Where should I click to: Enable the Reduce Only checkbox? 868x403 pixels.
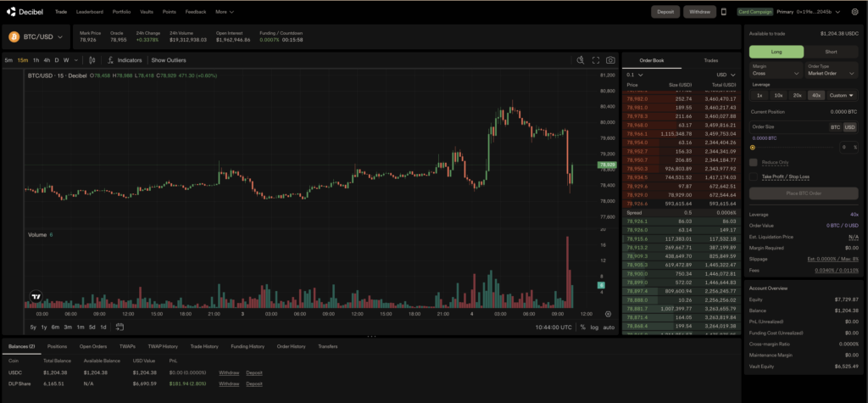tap(753, 162)
